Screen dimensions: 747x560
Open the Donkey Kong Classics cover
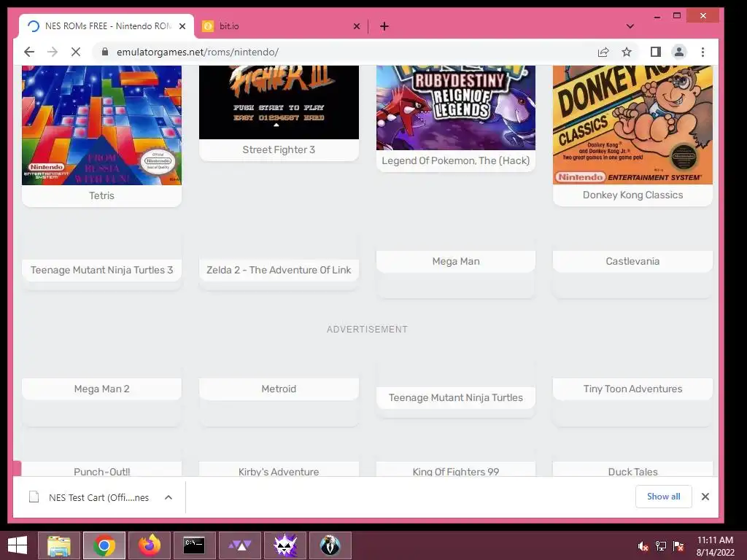coord(632,125)
